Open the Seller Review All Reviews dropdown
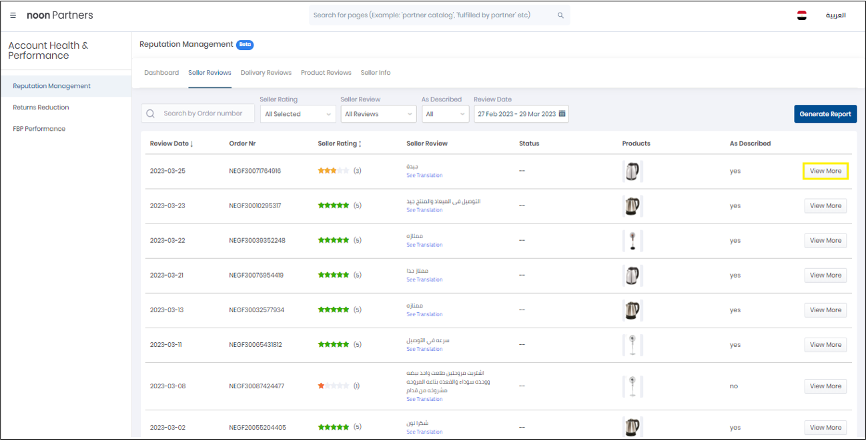Screen dimensions: 868x441 [x=378, y=114]
